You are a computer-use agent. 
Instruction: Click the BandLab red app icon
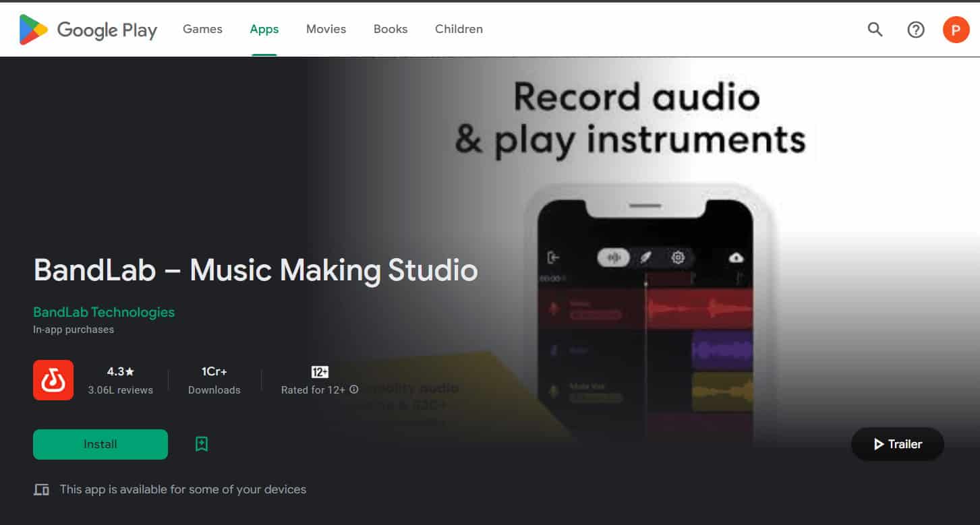[53, 380]
